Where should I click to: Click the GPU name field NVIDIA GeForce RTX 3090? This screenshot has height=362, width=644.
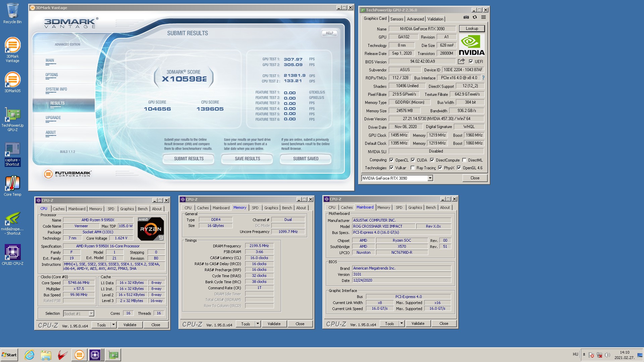(422, 29)
